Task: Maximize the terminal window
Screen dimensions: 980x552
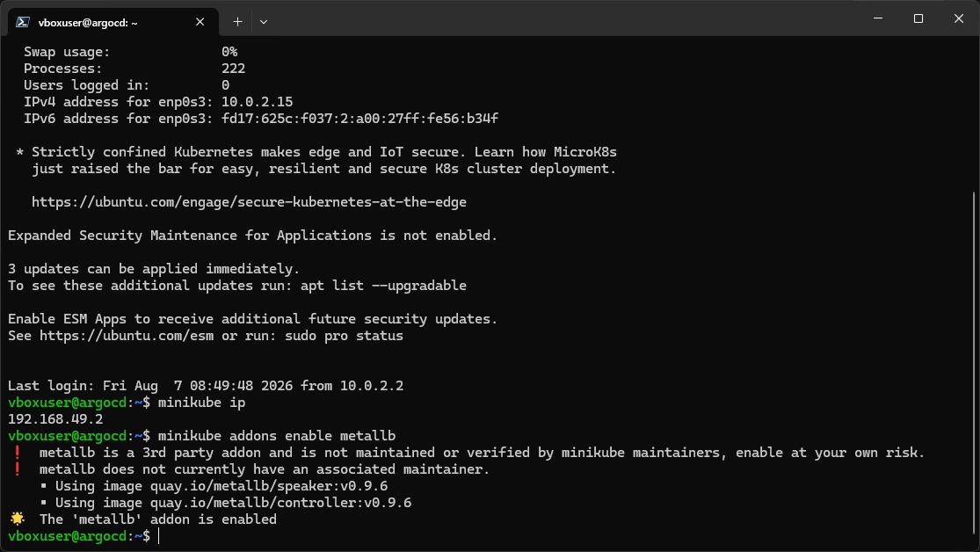Action: tap(918, 18)
